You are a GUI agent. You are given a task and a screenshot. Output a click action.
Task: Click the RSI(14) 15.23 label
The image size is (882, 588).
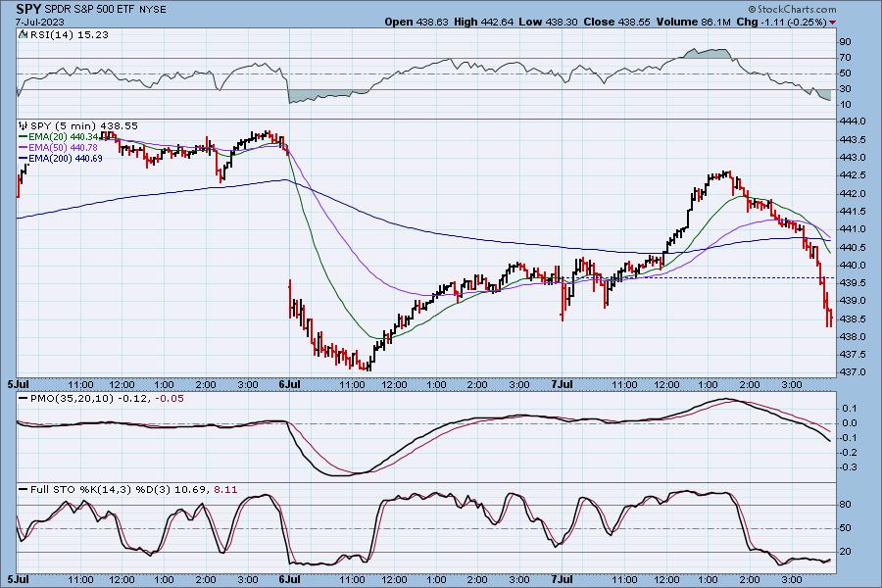pyautogui.click(x=69, y=34)
